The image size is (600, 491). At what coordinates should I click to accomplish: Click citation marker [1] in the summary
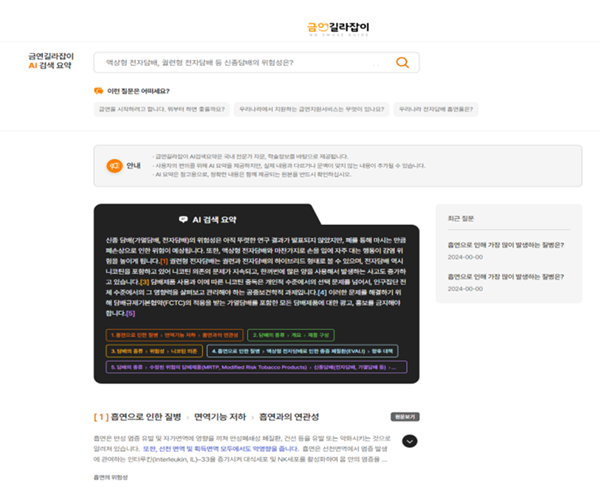(163, 261)
